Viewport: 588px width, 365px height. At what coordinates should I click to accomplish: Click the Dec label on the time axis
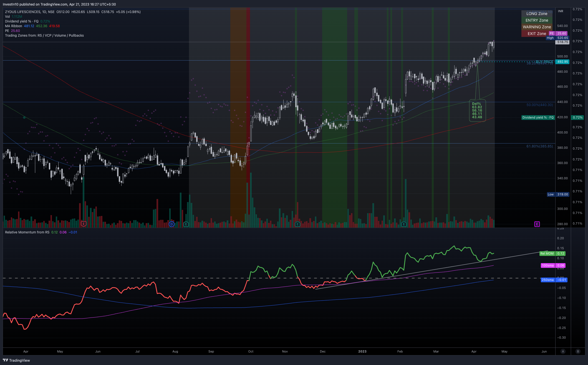click(323, 351)
